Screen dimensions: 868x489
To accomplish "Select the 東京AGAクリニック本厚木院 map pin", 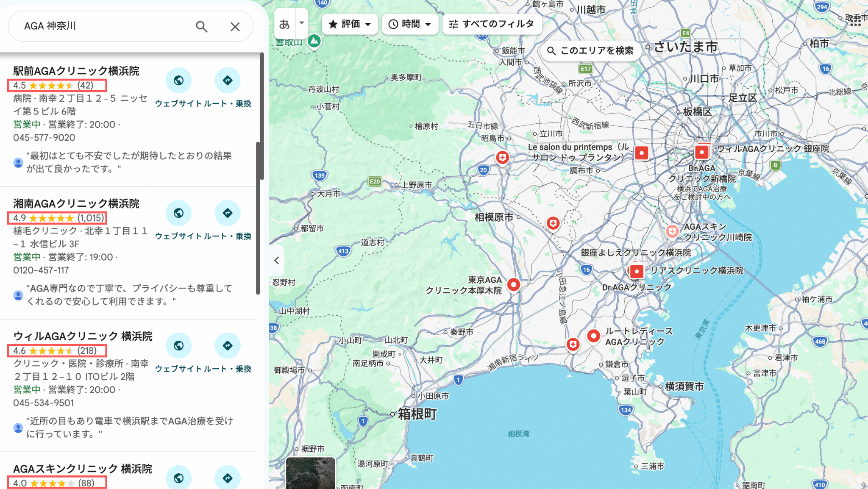I will [513, 285].
